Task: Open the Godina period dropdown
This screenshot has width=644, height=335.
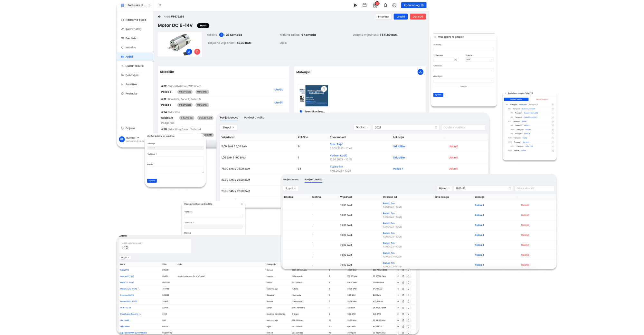Action: [x=362, y=128]
